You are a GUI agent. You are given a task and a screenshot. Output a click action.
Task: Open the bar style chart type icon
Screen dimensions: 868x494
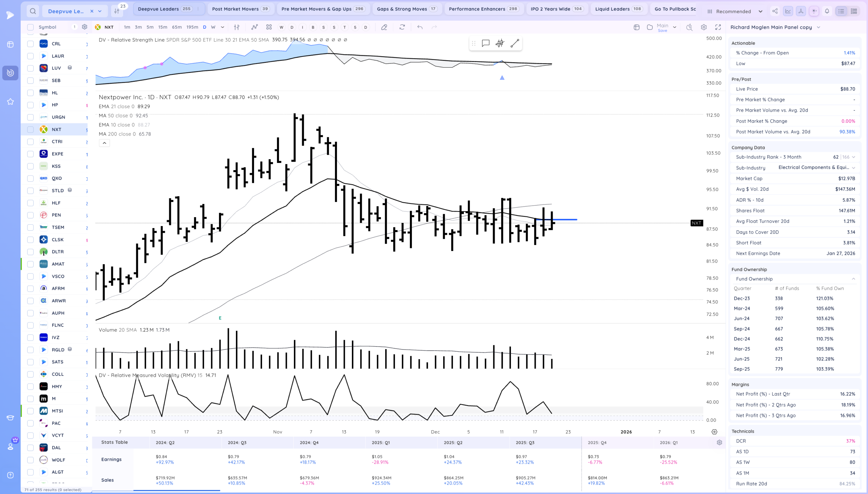click(x=237, y=27)
